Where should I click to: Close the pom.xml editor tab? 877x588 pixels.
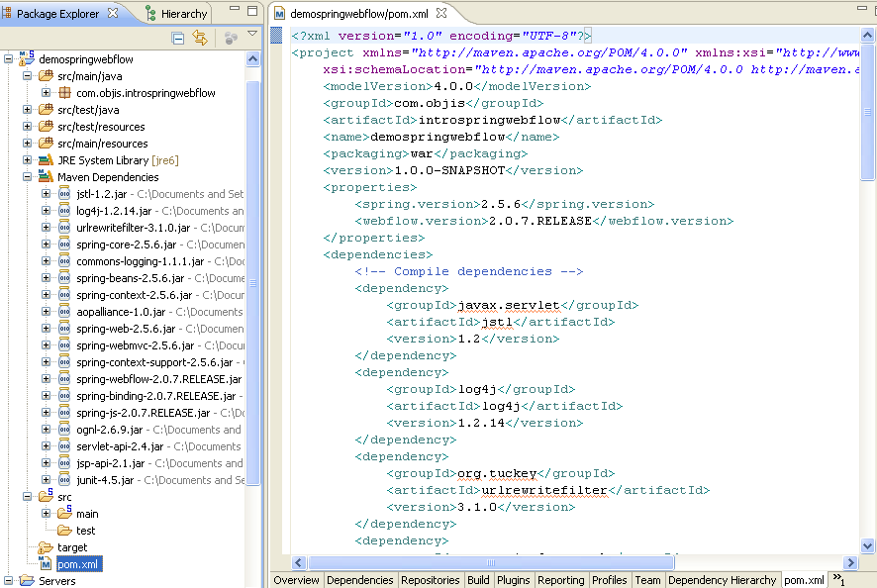tap(441, 12)
